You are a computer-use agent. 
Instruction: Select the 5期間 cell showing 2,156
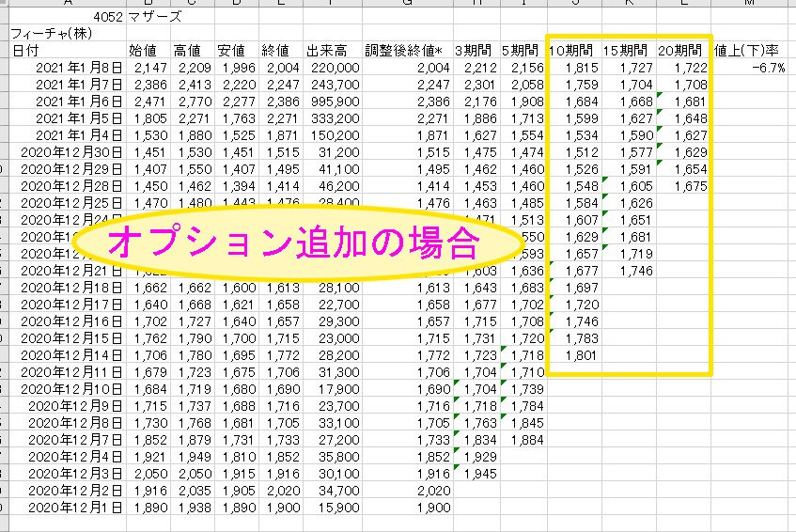[523, 68]
